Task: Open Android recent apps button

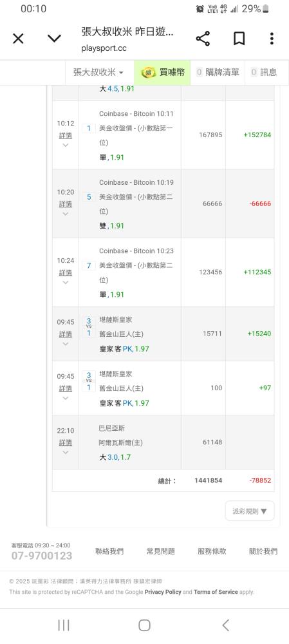Action: [x=63, y=625]
